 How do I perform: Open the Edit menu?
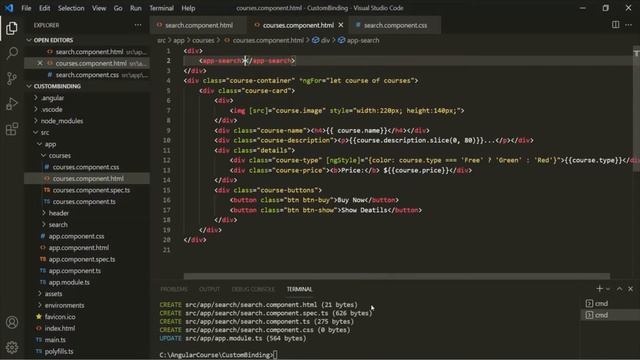[44, 8]
